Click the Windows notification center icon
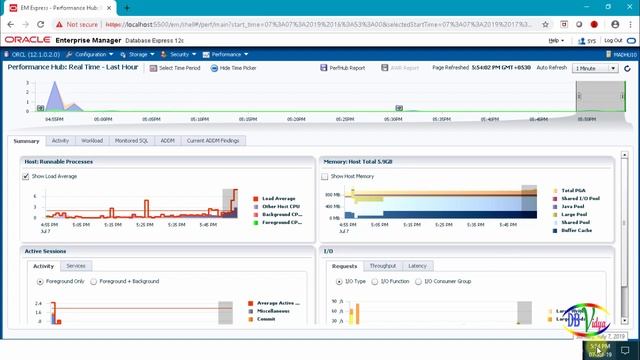This screenshot has height=360, width=640. [x=625, y=350]
